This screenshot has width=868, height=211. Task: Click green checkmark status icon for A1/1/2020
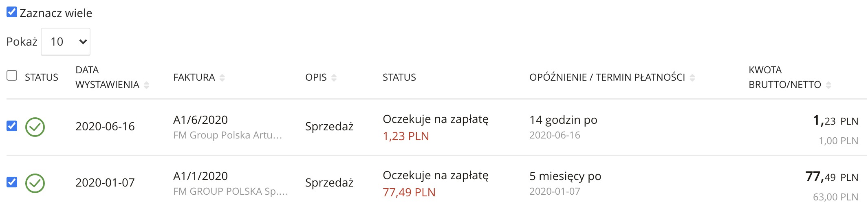point(35,183)
